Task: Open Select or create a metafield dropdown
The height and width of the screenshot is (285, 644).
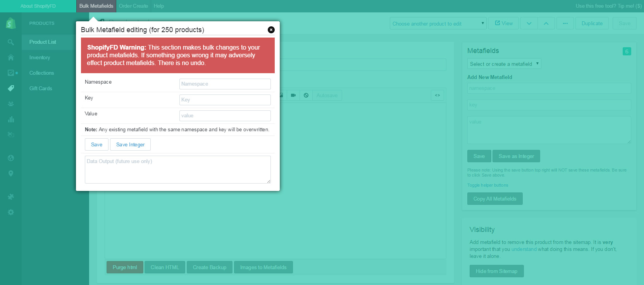Action: tap(504, 64)
